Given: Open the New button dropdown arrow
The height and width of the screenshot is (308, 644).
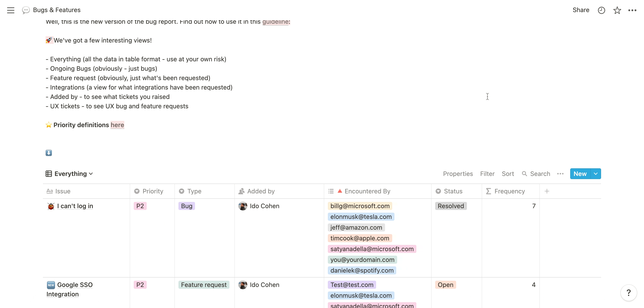Looking at the screenshot, I should point(596,174).
